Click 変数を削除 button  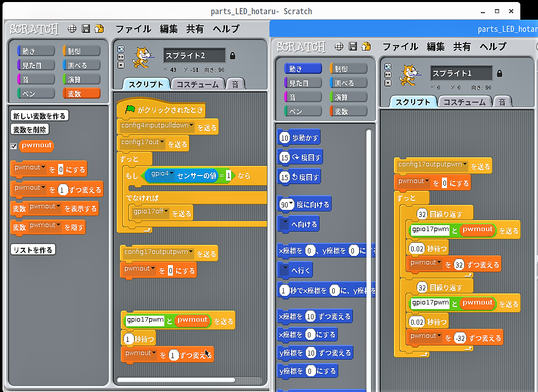pyautogui.click(x=30, y=129)
